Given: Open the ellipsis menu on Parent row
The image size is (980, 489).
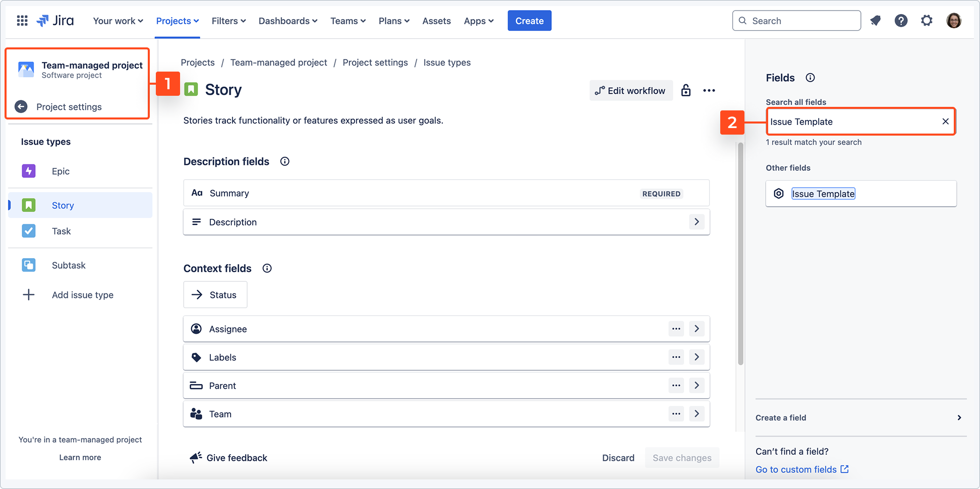Looking at the screenshot, I should pos(676,385).
